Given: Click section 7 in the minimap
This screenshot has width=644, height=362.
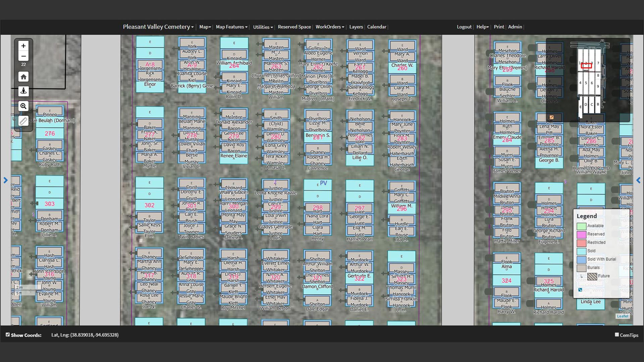Looking at the screenshot, I should pos(598,63).
